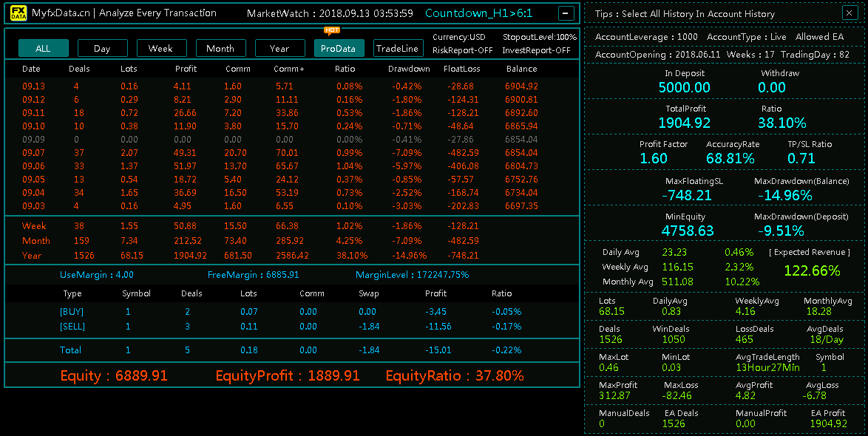
Task: Select the 09.13 date row
Action: (292, 86)
